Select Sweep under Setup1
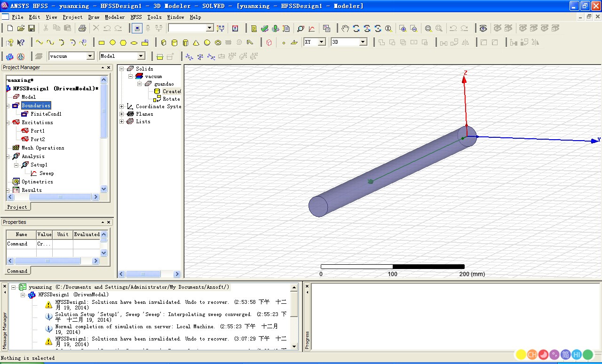Screen dimensions: 602x364 tap(47, 173)
